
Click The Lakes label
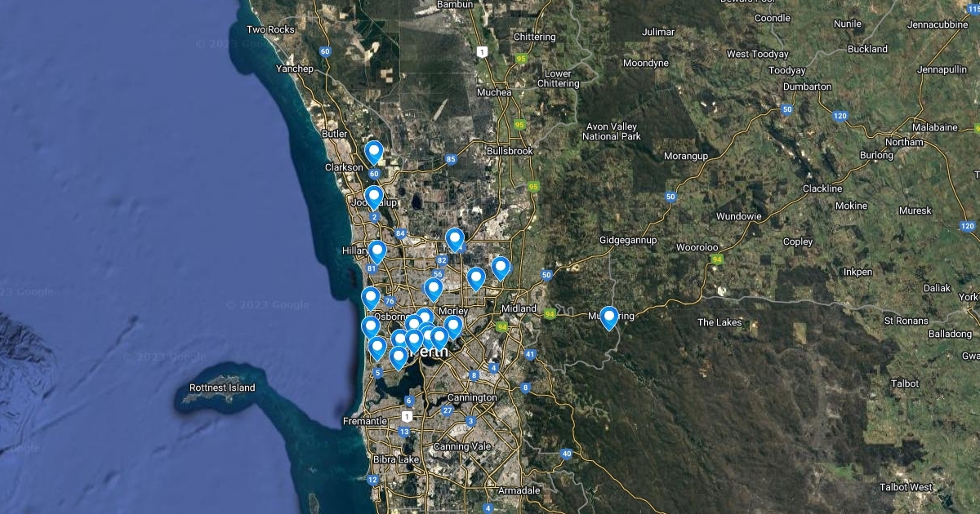719,322
